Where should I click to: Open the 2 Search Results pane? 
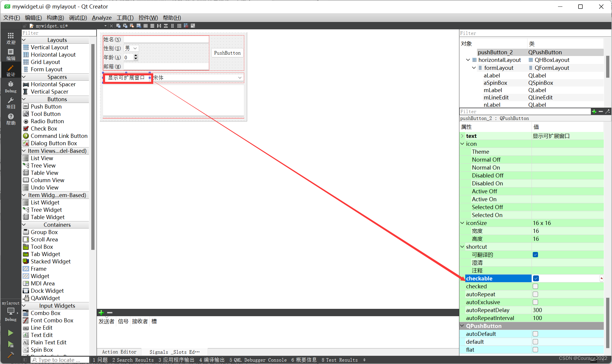click(133, 360)
